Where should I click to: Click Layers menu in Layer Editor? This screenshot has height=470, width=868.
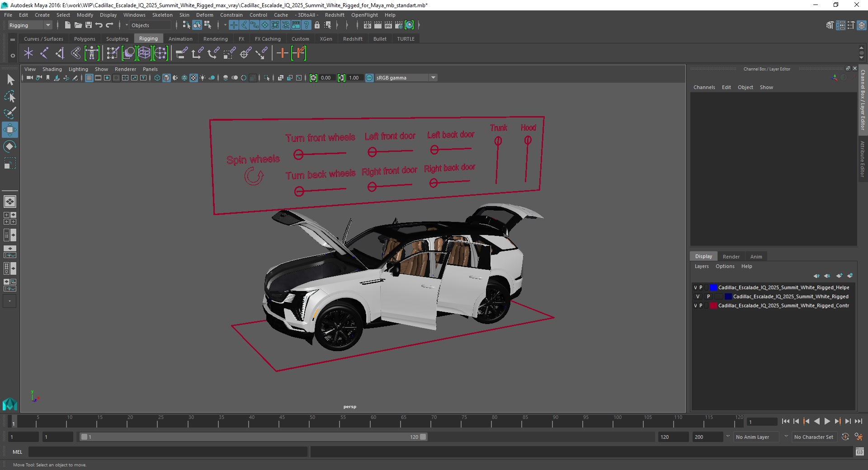pyautogui.click(x=702, y=266)
